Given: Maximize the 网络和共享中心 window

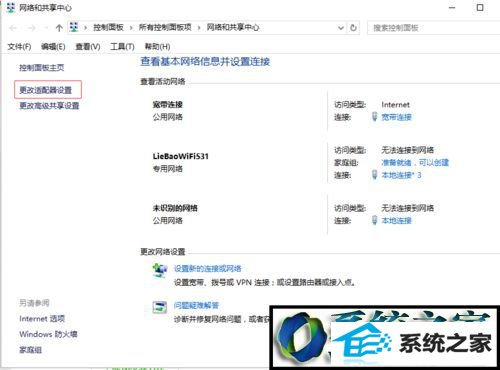Looking at the screenshot, I should pos(480,7).
